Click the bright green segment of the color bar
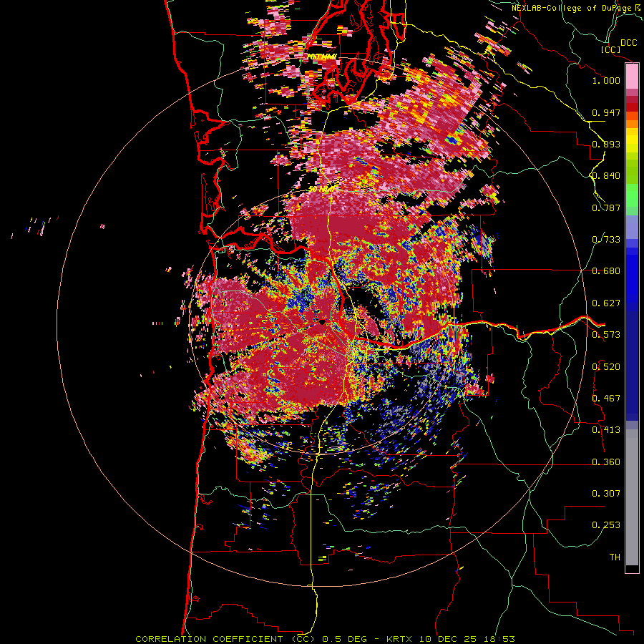This screenshot has width=644, height=644. click(632, 195)
